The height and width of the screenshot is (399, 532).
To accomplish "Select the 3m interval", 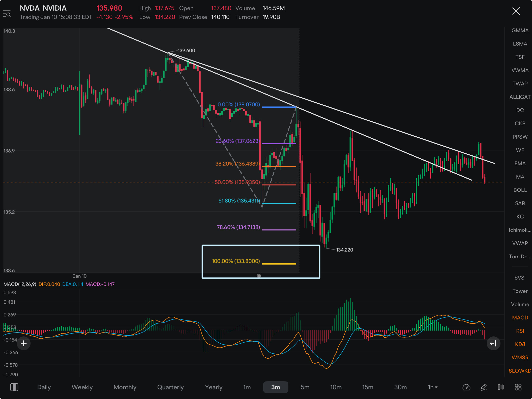I will [x=276, y=387].
